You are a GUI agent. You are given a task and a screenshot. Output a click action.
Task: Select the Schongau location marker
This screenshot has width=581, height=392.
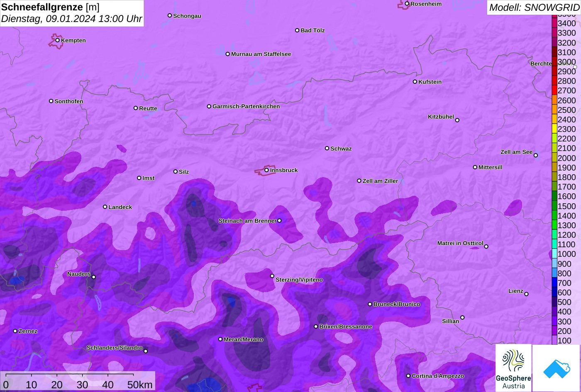point(170,15)
